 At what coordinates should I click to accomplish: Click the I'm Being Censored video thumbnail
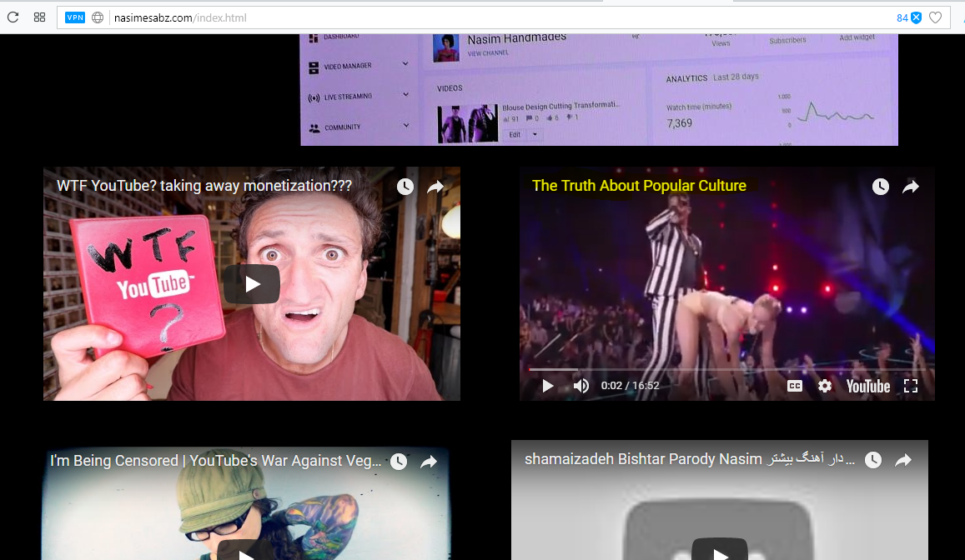pyautogui.click(x=246, y=503)
